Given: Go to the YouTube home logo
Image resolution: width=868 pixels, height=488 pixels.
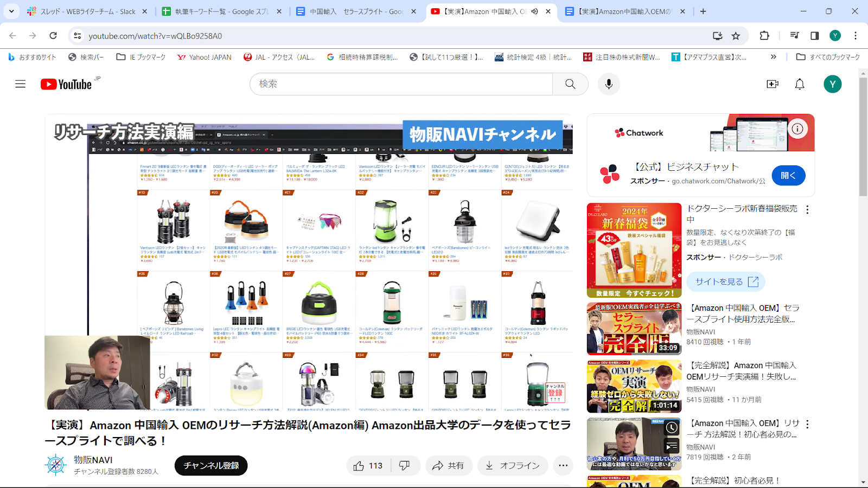Looking at the screenshot, I should click(x=66, y=84).
